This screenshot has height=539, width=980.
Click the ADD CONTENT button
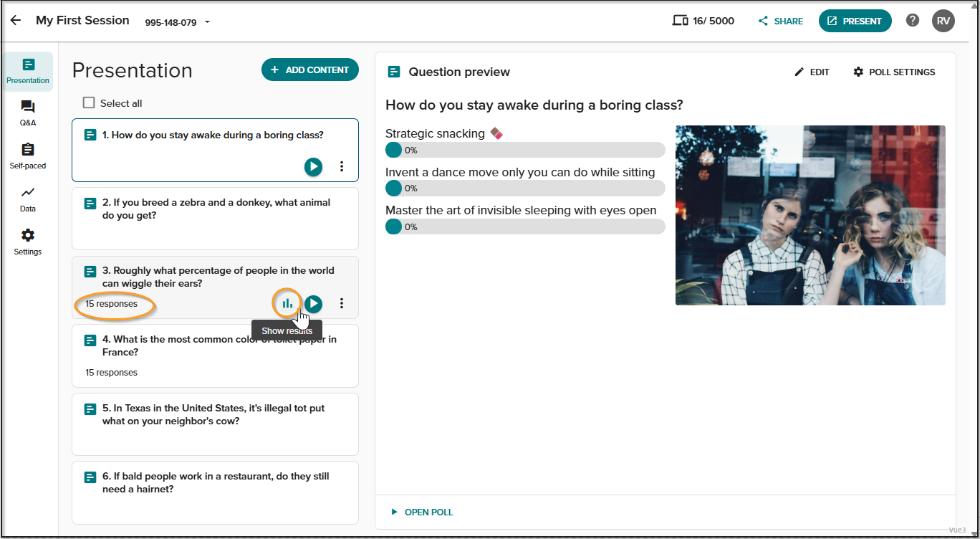coord(310,70)
